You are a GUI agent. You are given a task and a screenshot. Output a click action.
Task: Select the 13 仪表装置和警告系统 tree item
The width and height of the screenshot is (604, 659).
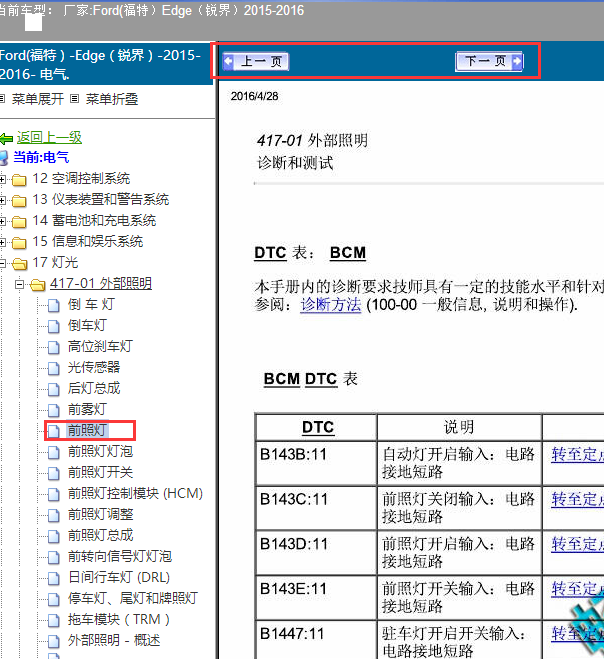(100, 200)
